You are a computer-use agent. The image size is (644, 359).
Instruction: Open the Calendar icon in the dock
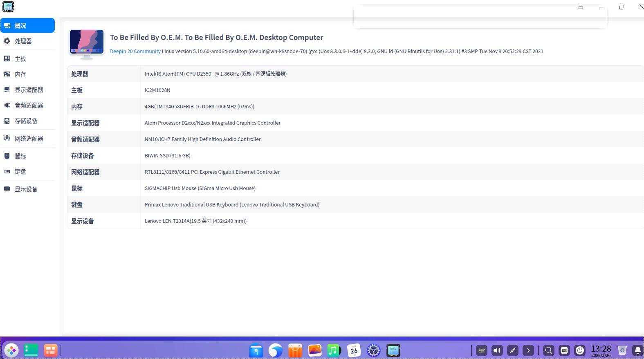tap(354, 350)
